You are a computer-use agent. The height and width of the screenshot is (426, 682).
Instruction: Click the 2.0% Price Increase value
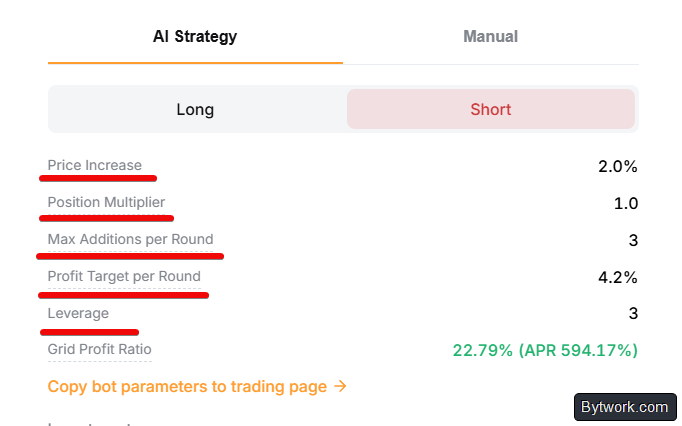click(x=617, y=166)
